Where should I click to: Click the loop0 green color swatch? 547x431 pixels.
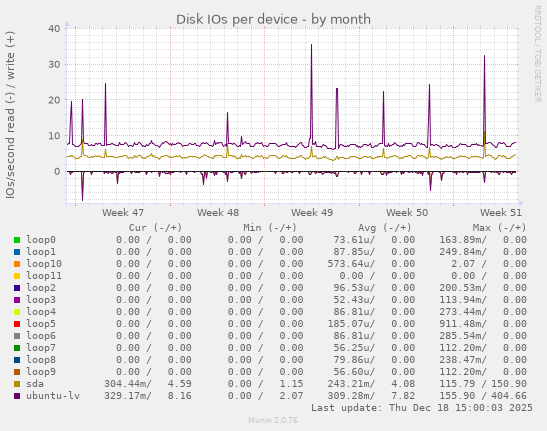click(x=17, y=240)
